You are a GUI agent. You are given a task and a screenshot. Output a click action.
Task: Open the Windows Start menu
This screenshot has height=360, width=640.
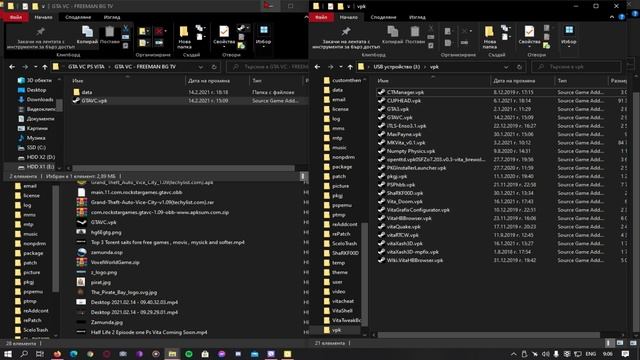(8, 354)
